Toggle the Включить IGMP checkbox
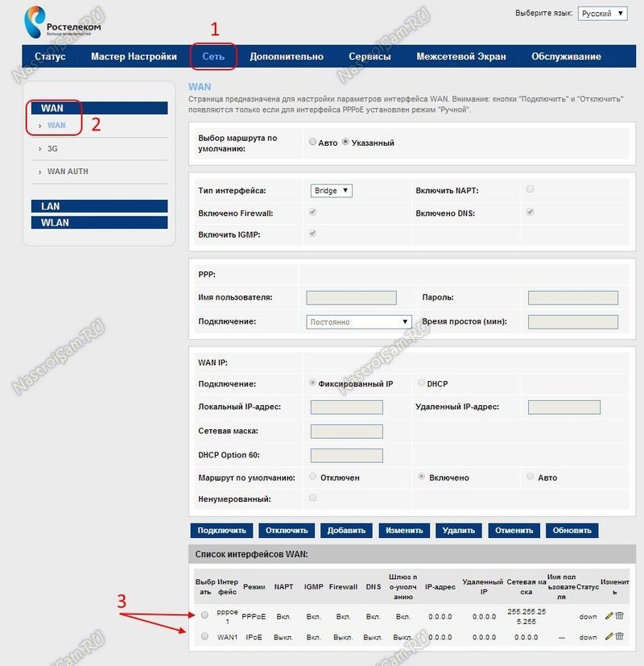This screenshot has width=644, height=666. click(313, 234)
